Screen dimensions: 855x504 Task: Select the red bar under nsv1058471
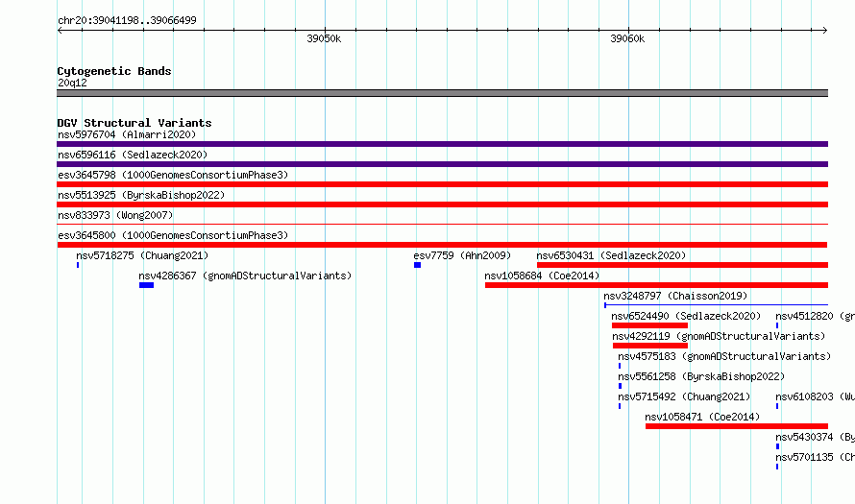click(737, 426)
